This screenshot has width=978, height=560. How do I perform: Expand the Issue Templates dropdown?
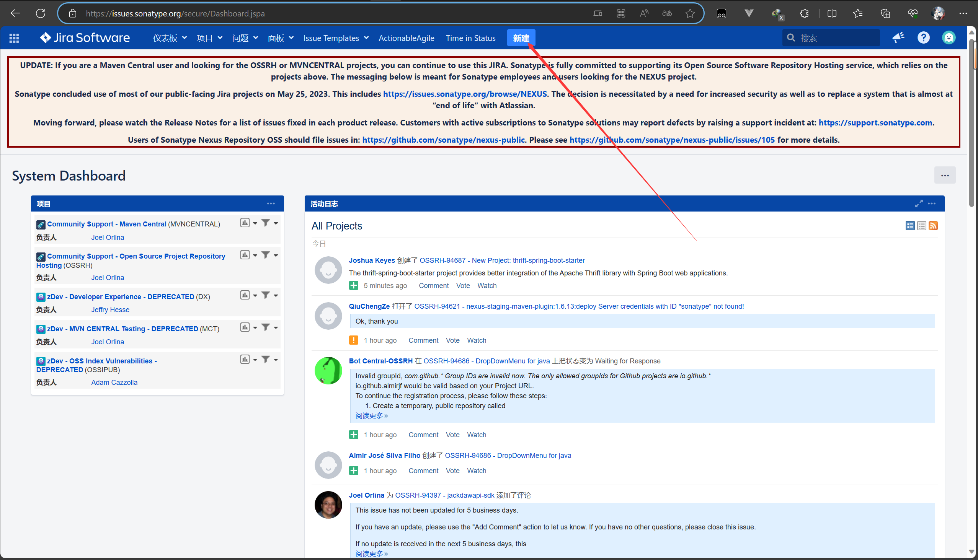[x=336, y=38]
